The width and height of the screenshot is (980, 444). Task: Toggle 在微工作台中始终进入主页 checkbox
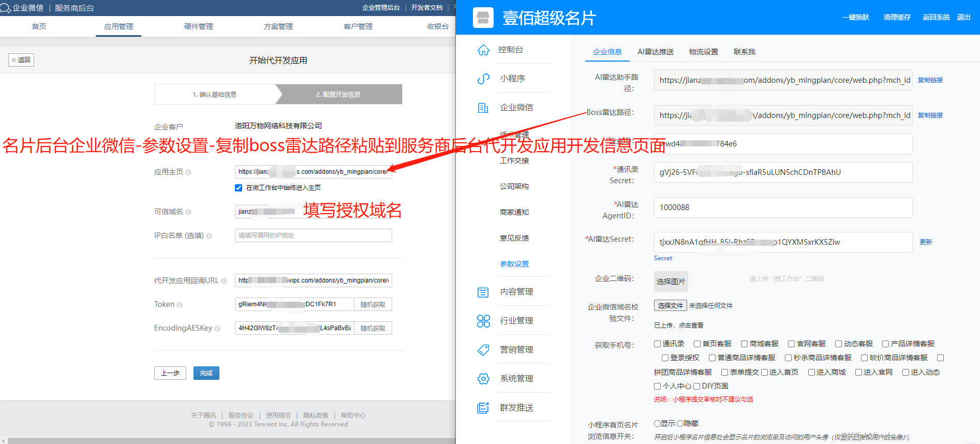(x=239, y=188)
